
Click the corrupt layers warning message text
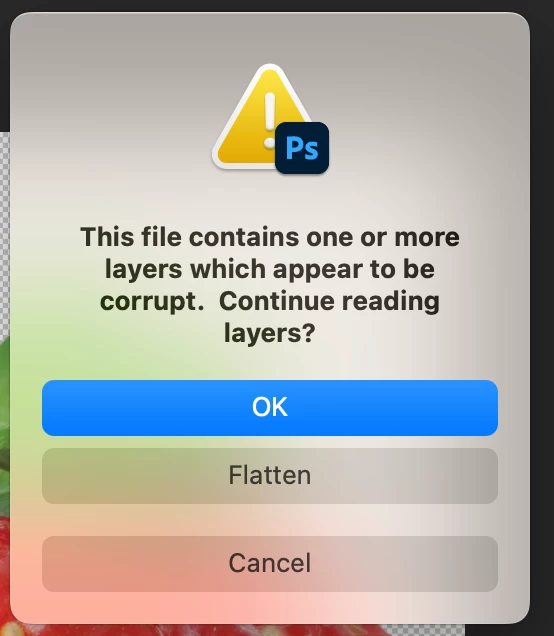coord(270,285)
